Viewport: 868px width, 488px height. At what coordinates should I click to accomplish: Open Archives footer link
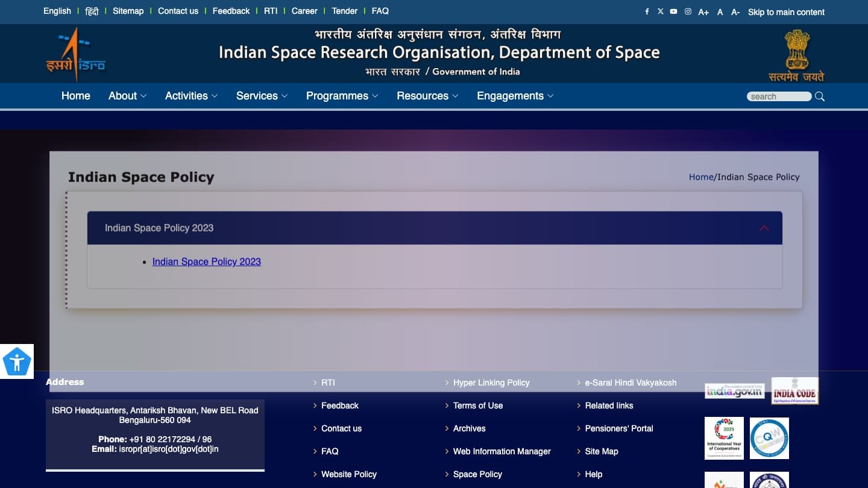(469, 428)
